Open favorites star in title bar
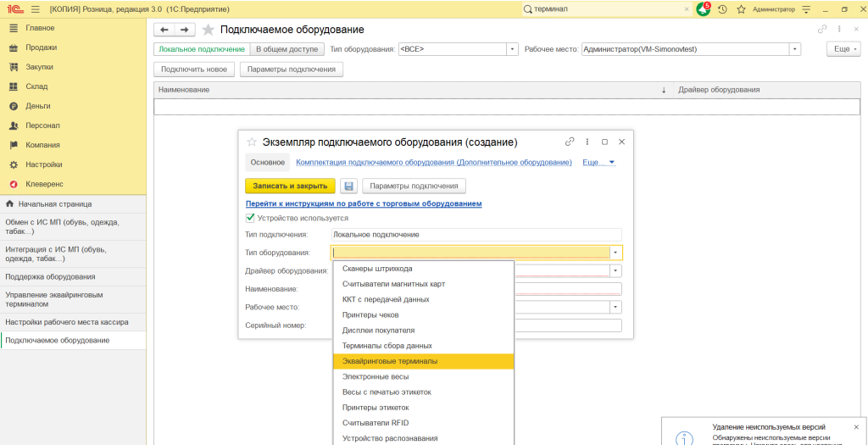 (741, 9)
